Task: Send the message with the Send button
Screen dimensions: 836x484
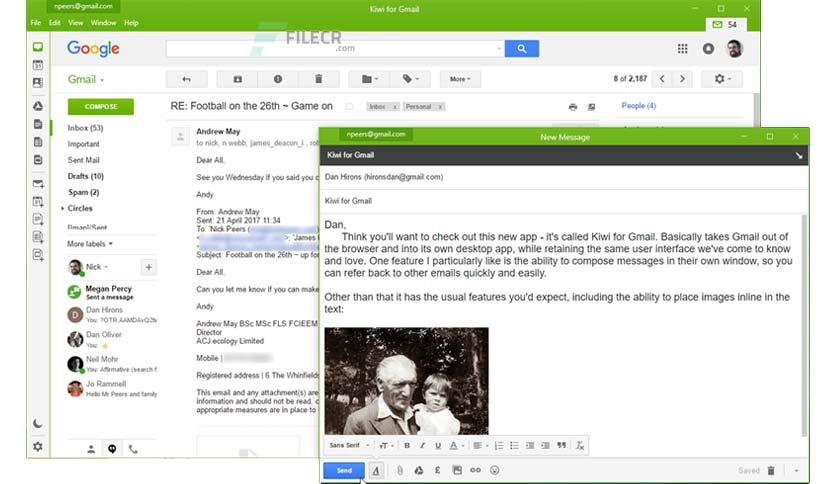Action: pyautogui.click(x=344, y=470)
